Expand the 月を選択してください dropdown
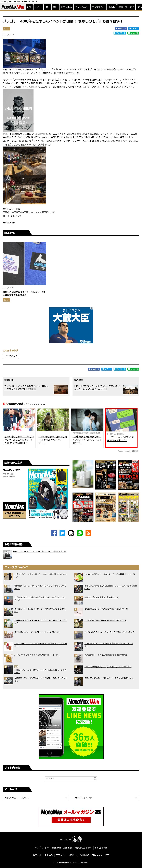 pyautogui.click(x=36, y=798)
